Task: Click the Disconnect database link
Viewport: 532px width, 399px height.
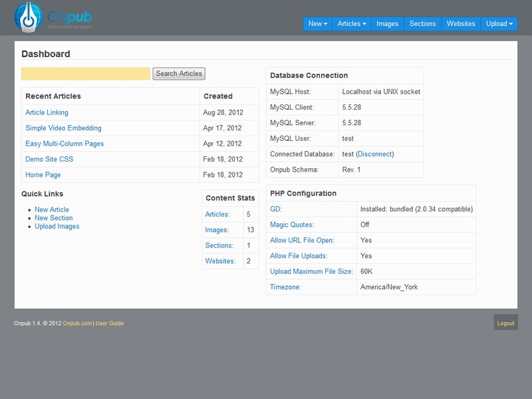Action: (x=374, y=154)
